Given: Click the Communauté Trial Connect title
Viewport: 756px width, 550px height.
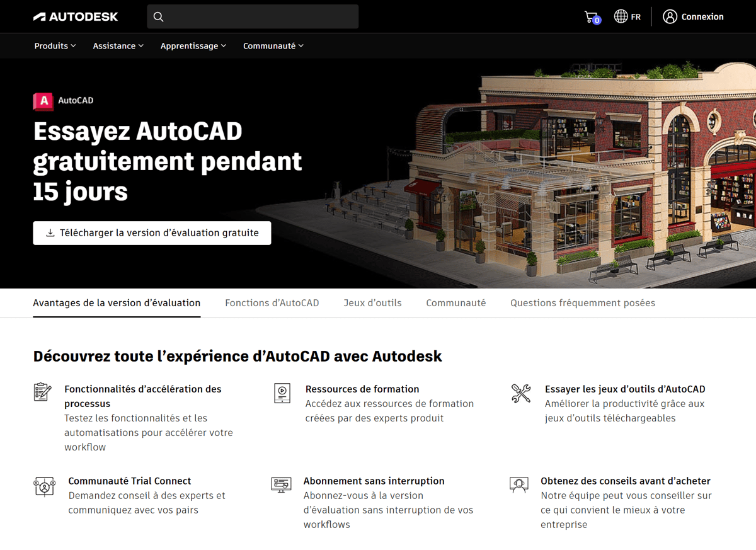Looking at the screenshot, I should tap(130, 481).
